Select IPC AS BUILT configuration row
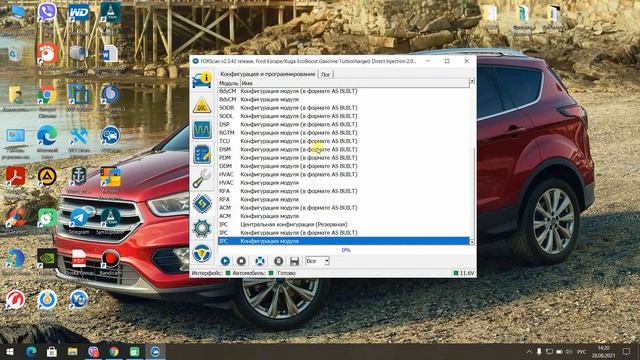 click(344, 233)
